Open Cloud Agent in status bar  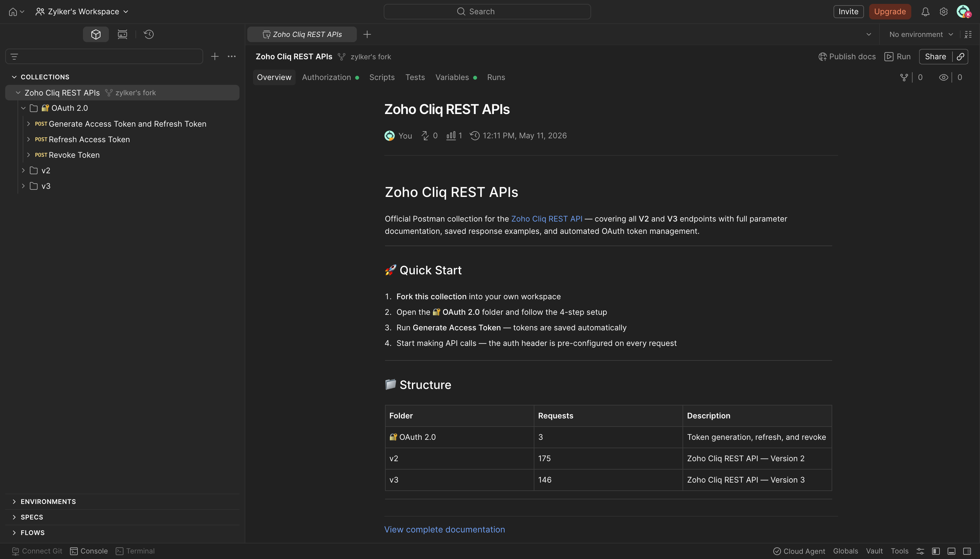pyautogui.click(x=799, y=551)
